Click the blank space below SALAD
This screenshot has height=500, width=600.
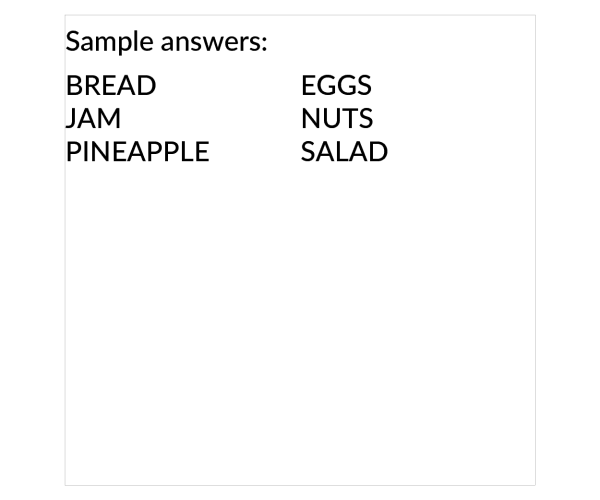pyautogui.click(x=383, y=306)
